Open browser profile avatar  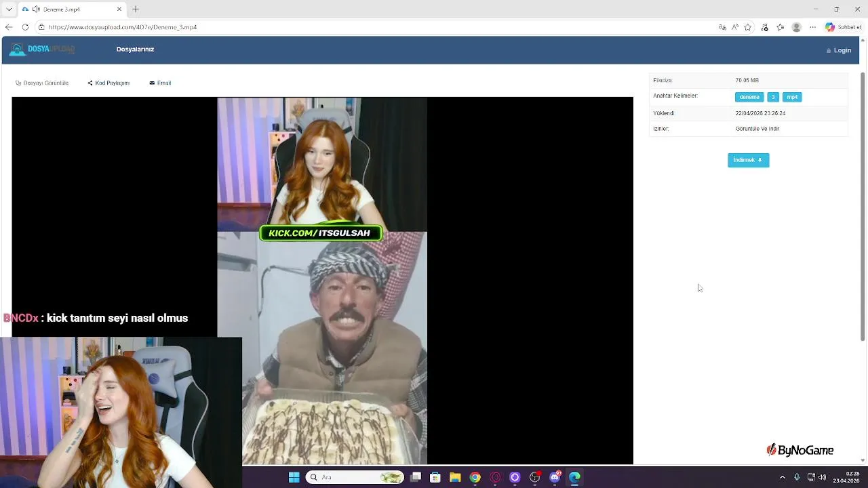(797, 27)
